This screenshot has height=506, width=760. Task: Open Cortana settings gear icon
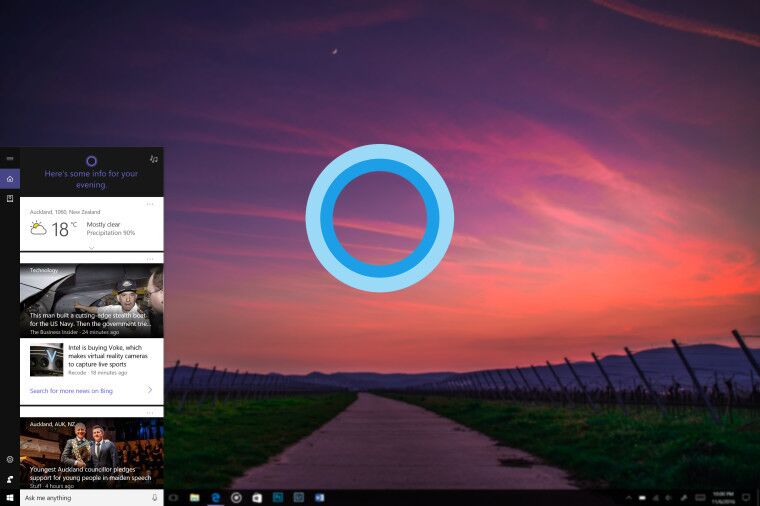(10, 459)
